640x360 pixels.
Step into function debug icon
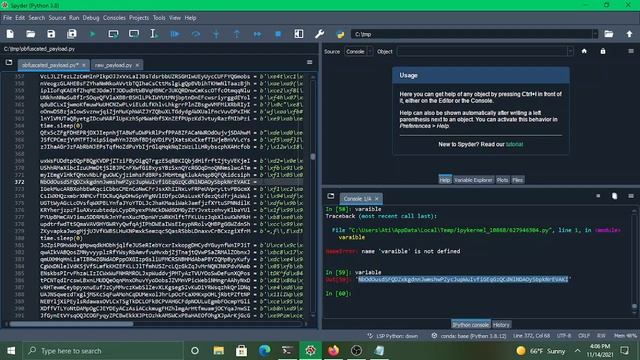coord(216,34)
